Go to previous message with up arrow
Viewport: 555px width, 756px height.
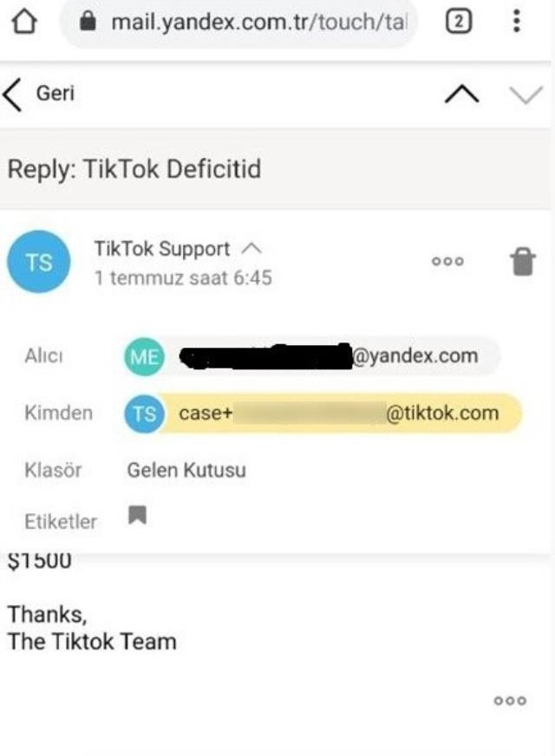pos(462,94)
